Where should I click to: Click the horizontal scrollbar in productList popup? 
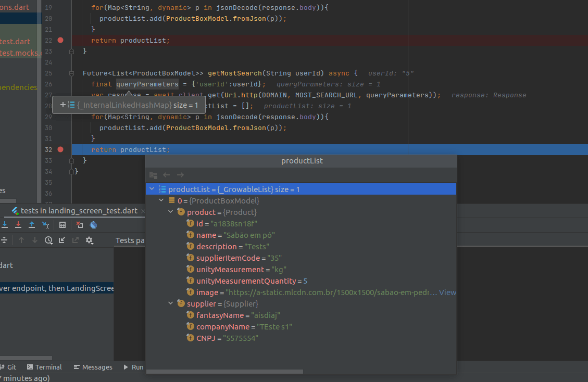(224, 372)
